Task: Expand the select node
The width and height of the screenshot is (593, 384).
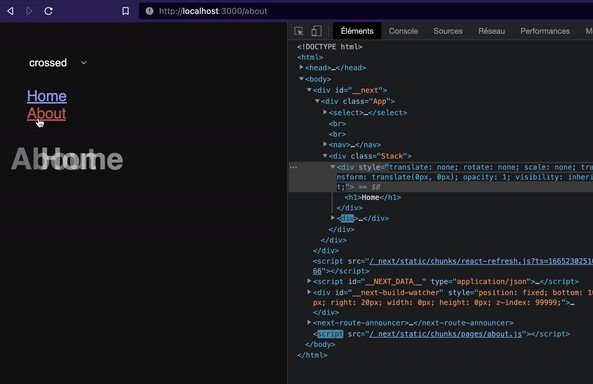Action: pos(325,112)
